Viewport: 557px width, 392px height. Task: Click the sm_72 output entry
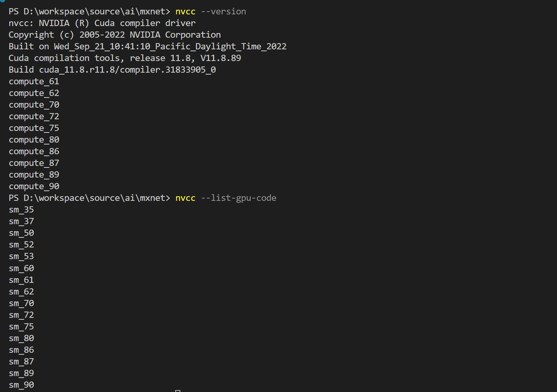click(x=21, y=315)
